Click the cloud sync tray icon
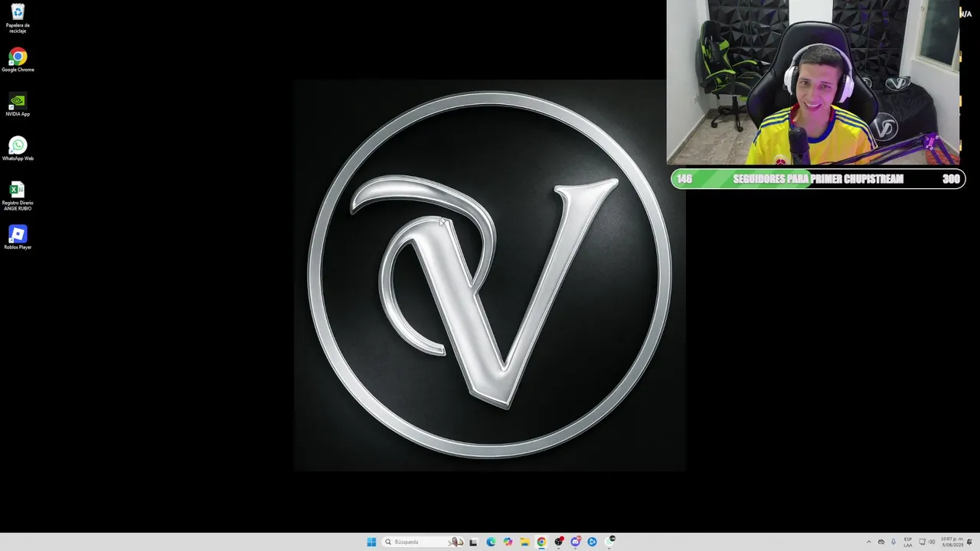Image resolution: width=980 pixels, height=551 pixels. (x=881, y=542)
